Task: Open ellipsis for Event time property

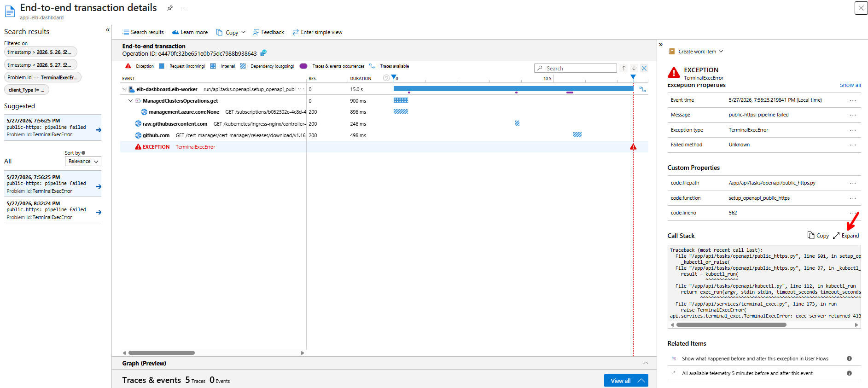Action: coord(853,100)
